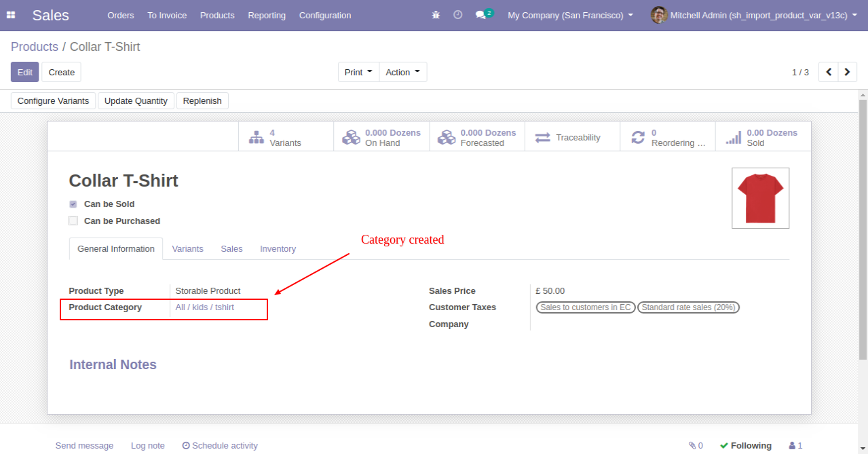868x454 pixels.
Task: Open the apps grid menu icon
Action: [x=11, y=15]
